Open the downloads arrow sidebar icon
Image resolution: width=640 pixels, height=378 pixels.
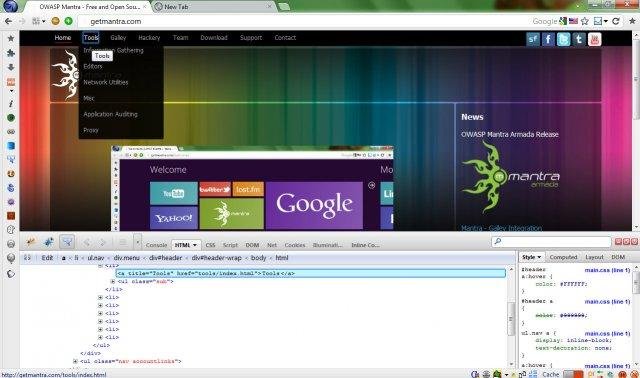tap(11, 67)
